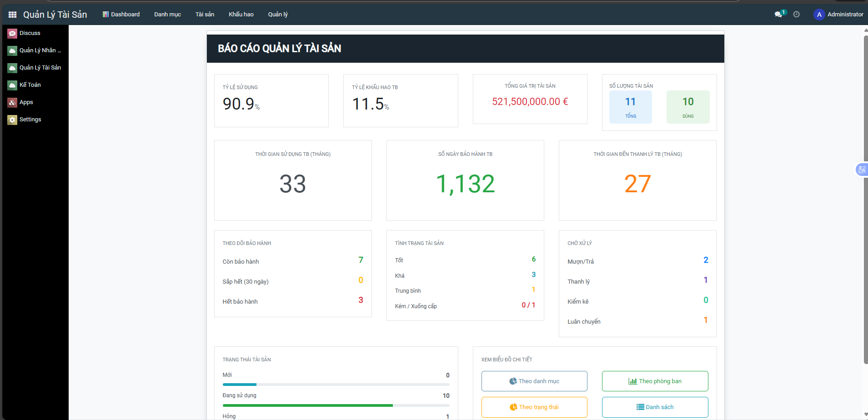Click the Theo trạng thái chart button
Screen dimensions: 868x420
[534, 407]
